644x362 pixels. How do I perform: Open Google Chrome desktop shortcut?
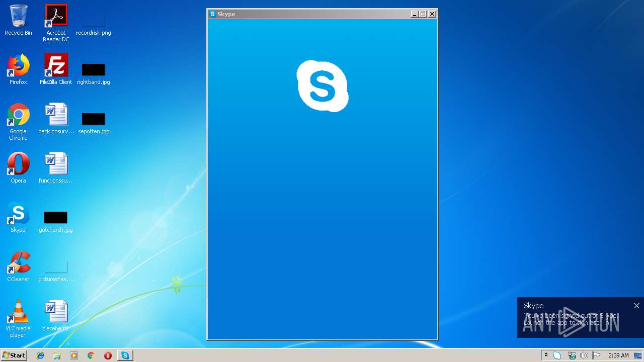(x=18, y=122)
